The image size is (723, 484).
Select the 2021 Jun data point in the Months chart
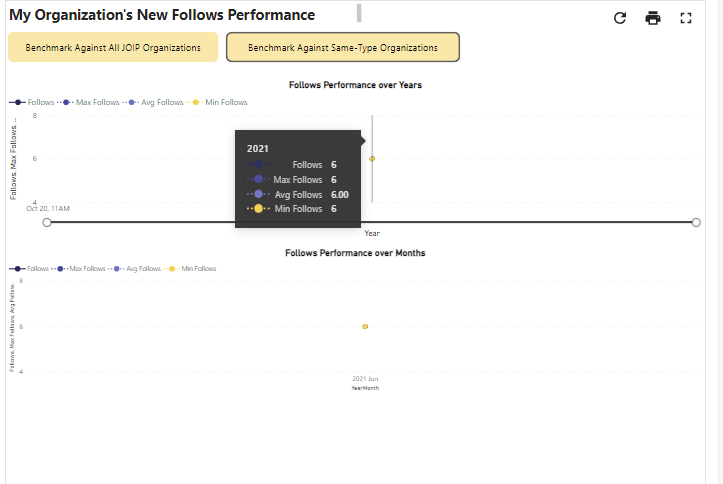click(x=365, y=326)
